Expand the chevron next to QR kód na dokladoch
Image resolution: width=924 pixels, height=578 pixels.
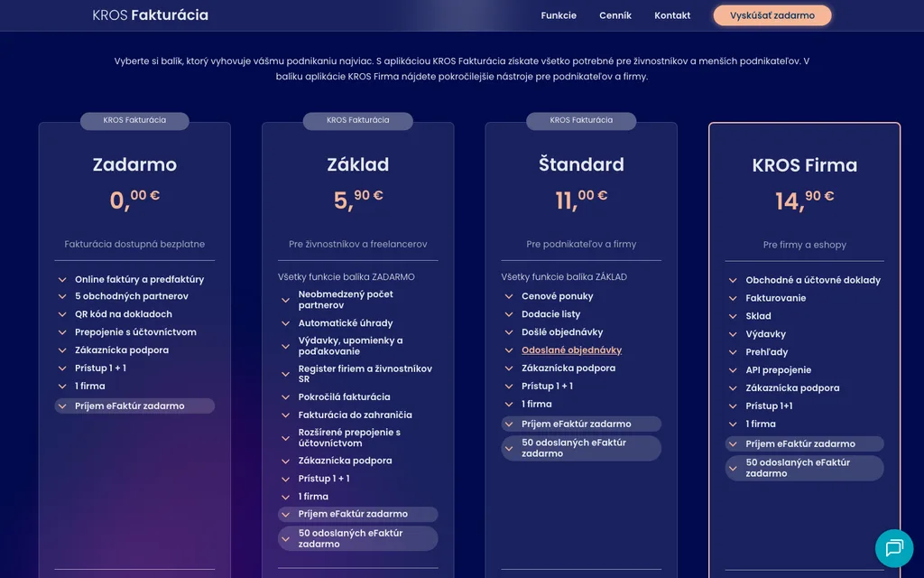(62, 314)
